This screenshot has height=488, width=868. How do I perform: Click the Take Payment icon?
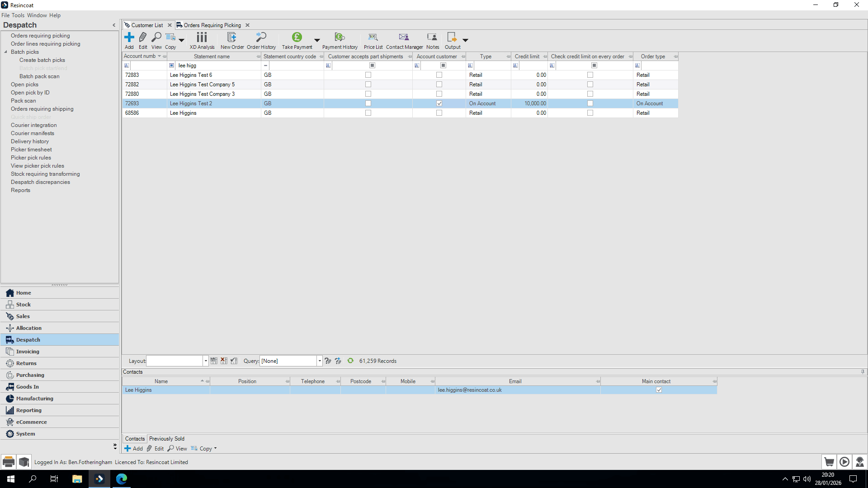coord(297,37)
